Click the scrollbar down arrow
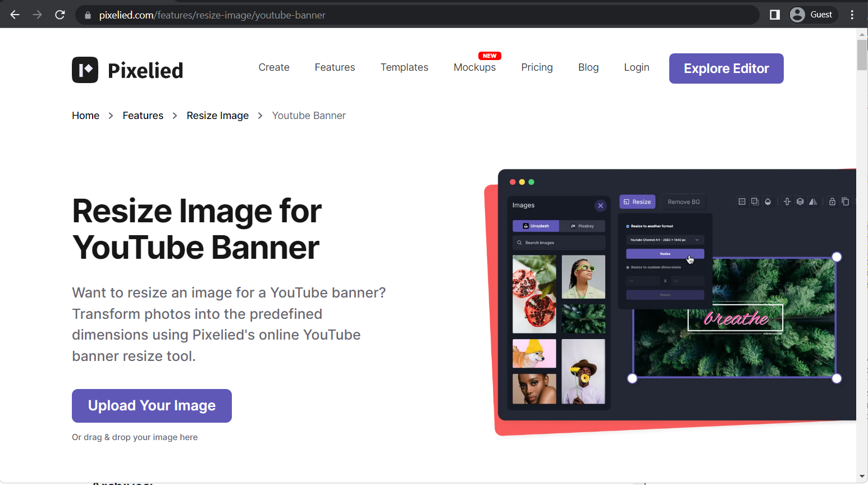868x485 pixels. point(862,477)
